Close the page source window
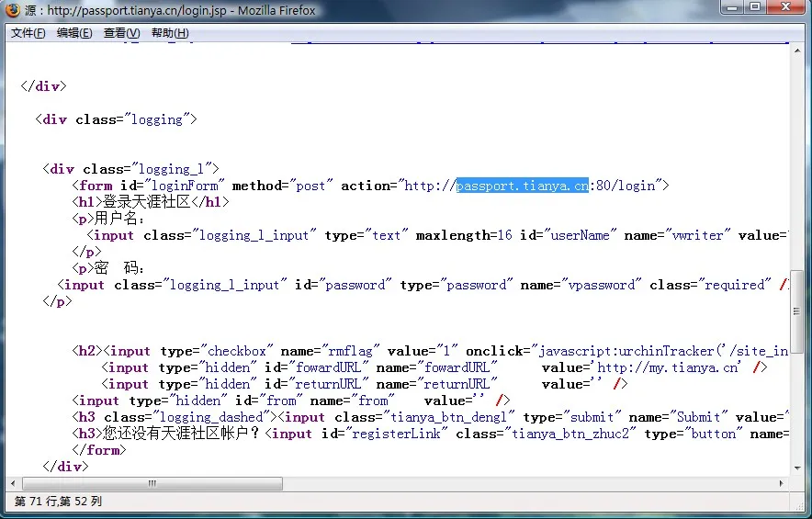Screen dimensions: 812x519 [786, 9]
